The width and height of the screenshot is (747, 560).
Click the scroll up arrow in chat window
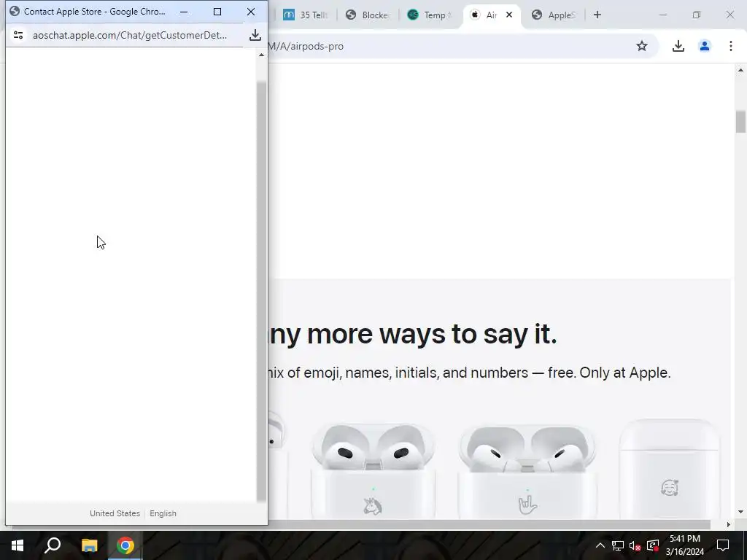(261, 55)
